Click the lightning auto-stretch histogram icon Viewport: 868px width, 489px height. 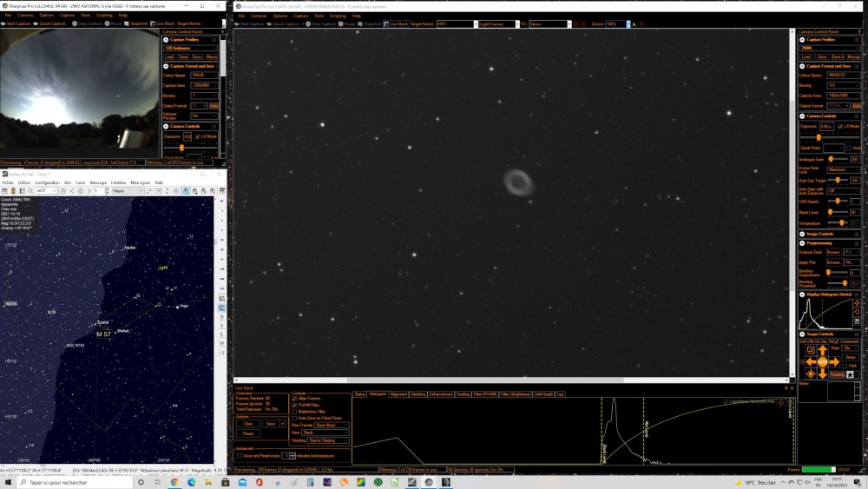(x=857, y=302)
